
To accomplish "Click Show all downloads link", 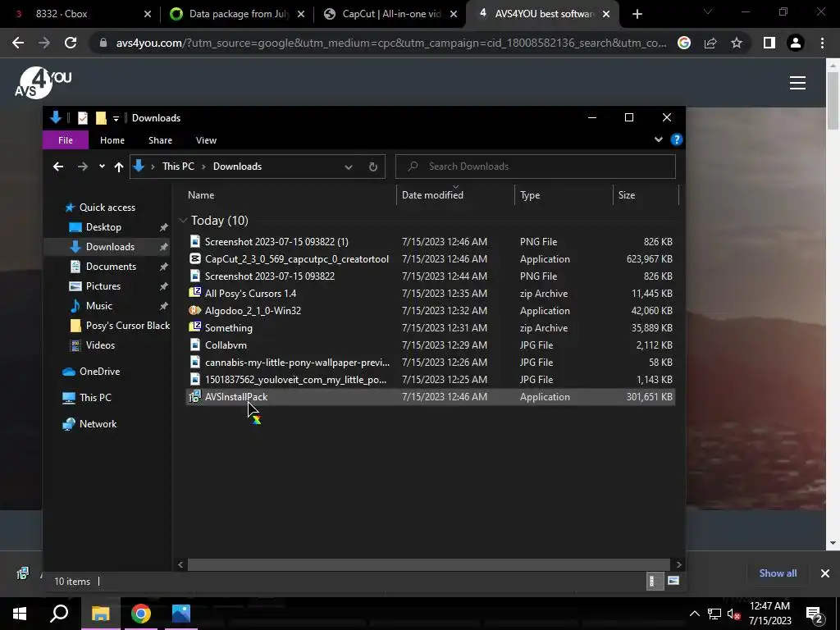I will tap(778, 573).
